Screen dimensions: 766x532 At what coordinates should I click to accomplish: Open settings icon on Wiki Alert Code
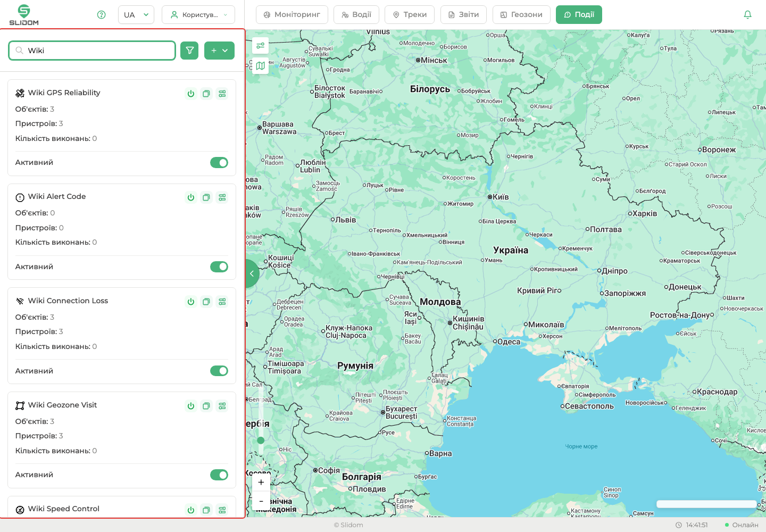tap(222, 197)
